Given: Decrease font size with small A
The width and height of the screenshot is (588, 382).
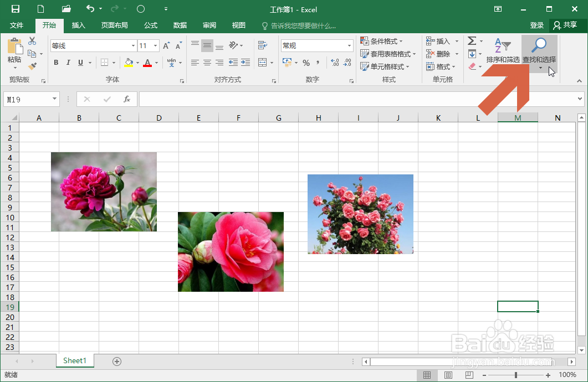Looking at the screenshot, I should click(179, 46).
